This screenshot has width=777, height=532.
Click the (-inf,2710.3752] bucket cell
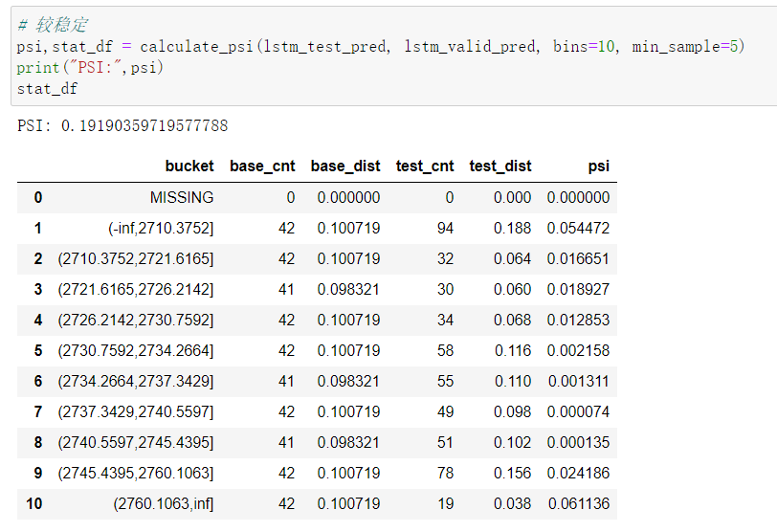[161, 229]
